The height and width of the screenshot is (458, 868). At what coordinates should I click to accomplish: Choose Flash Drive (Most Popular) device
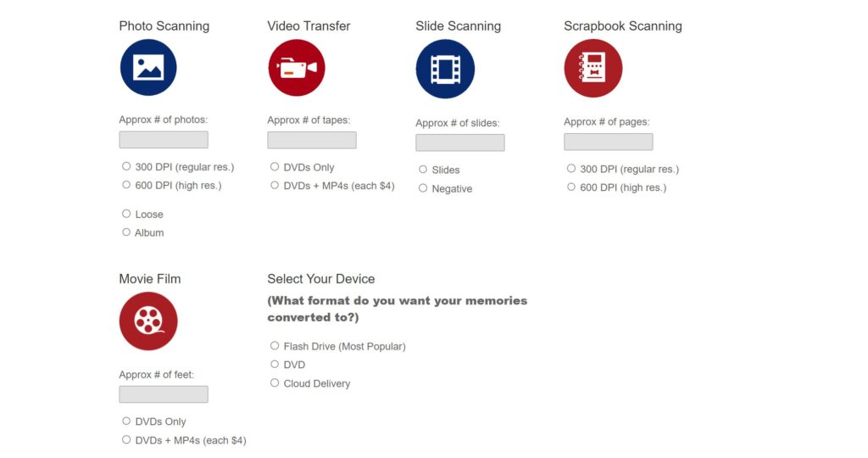pos(275,346)
